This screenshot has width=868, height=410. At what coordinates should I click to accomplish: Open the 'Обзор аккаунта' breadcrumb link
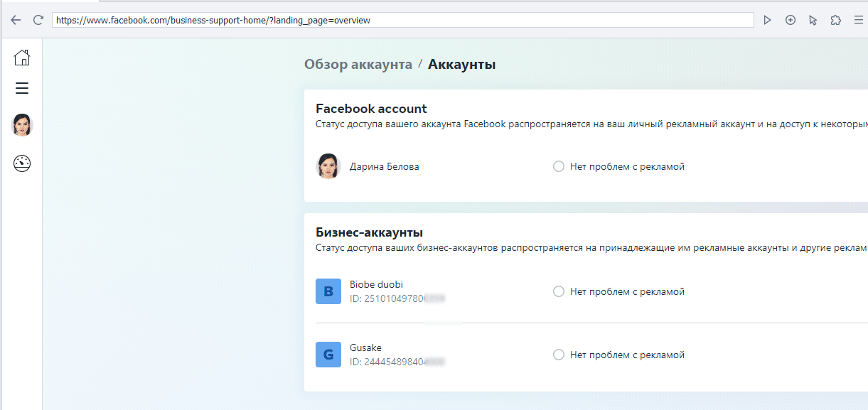click(358, 65)
